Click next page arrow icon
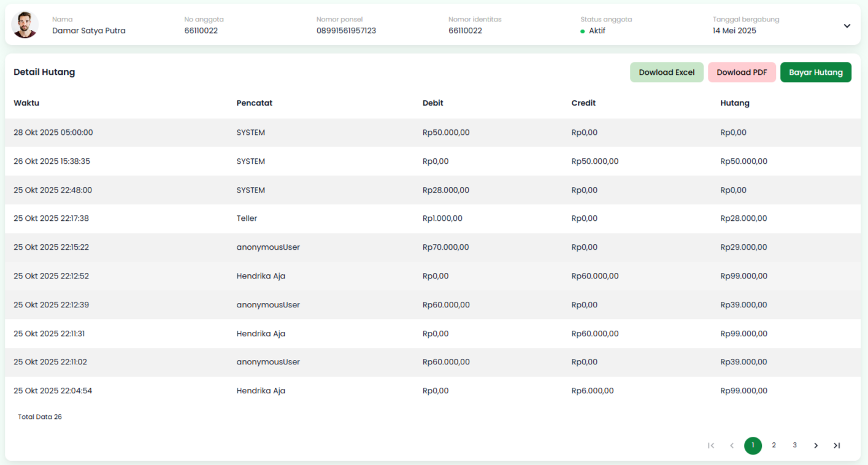 pyautogui.click(x=815, y=445)
